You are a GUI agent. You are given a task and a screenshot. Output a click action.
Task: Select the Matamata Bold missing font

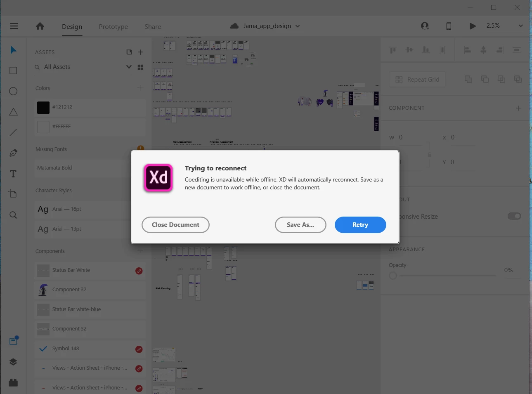(90, 168)
